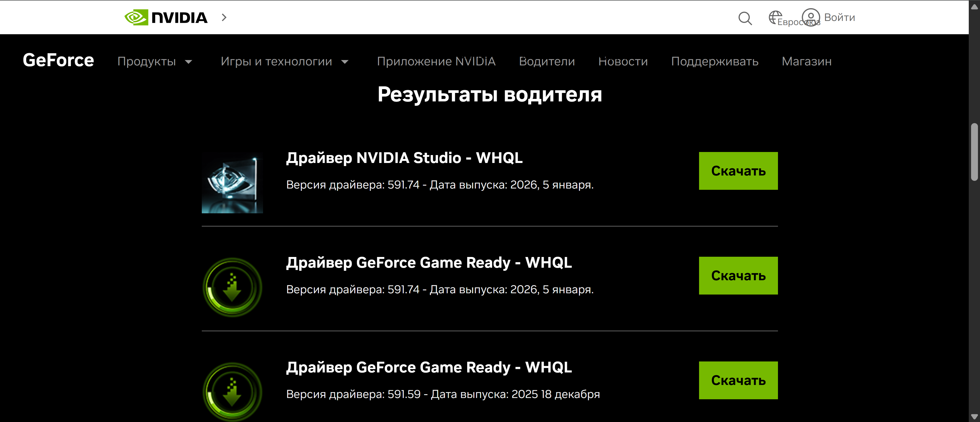Click the GeForce brand logo

58,61
